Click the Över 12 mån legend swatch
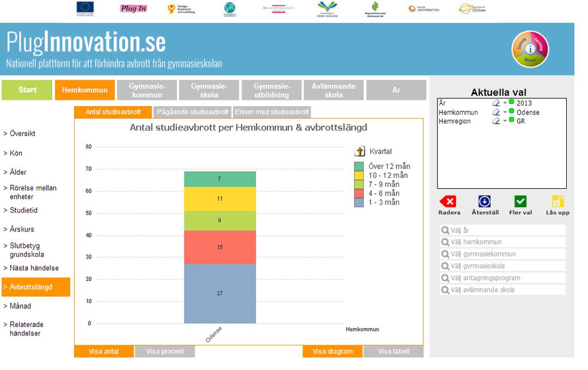 coord(359,166)
